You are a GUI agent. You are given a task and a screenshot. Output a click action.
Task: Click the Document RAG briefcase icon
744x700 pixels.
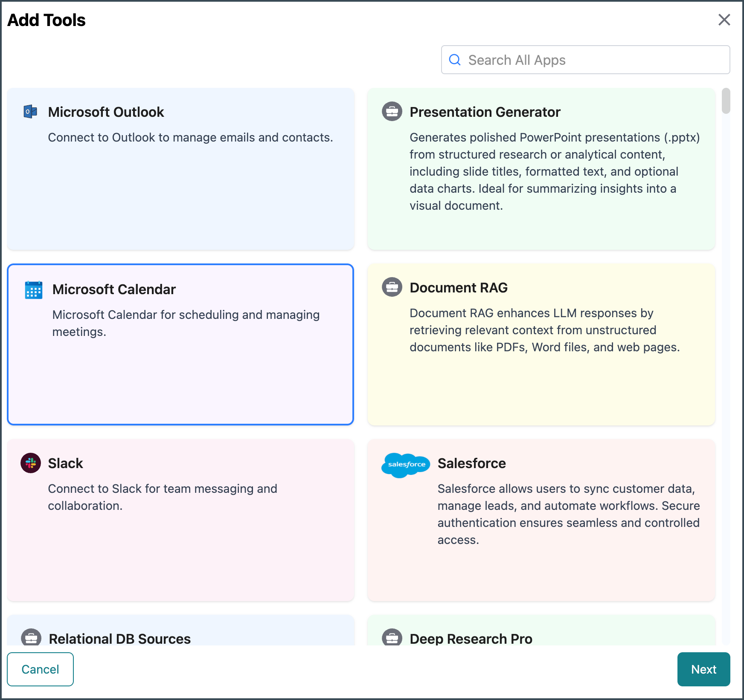click(x=392, y=287)
